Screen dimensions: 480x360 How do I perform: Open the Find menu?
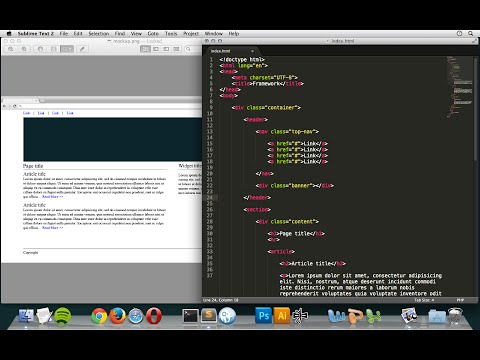click(x=120, y=34)
